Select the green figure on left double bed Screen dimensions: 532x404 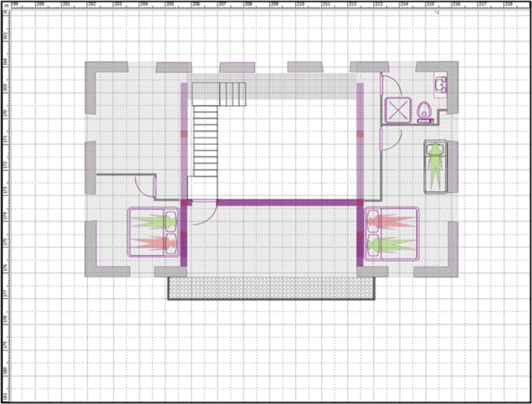click(154, 222)
